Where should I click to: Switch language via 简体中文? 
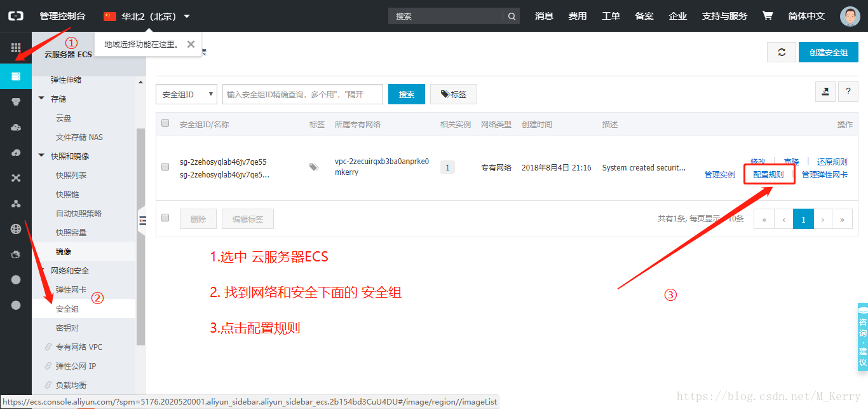[806, 16]
